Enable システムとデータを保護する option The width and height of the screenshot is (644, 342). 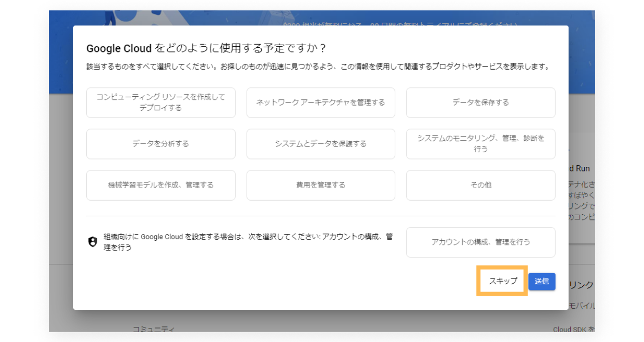coord(320,144)
